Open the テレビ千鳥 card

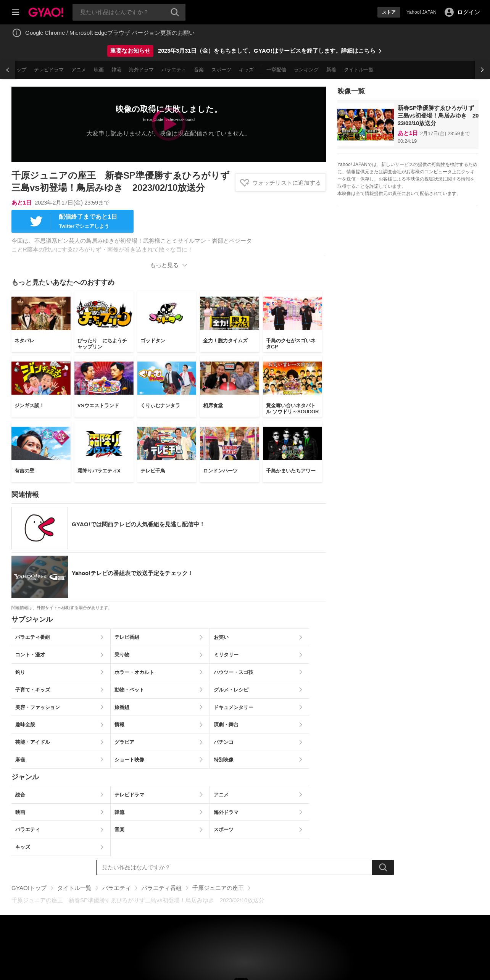[167, 452]
